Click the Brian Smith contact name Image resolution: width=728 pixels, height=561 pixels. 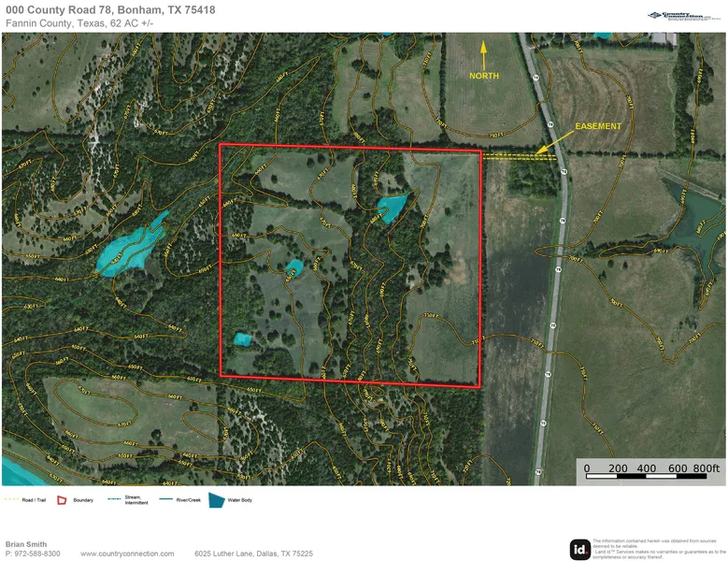[24, 543]
